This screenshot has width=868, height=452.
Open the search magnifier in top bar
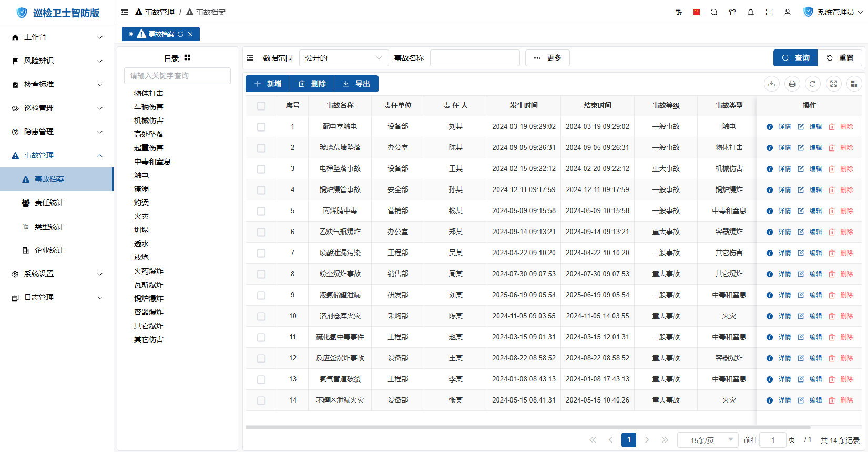714,12
